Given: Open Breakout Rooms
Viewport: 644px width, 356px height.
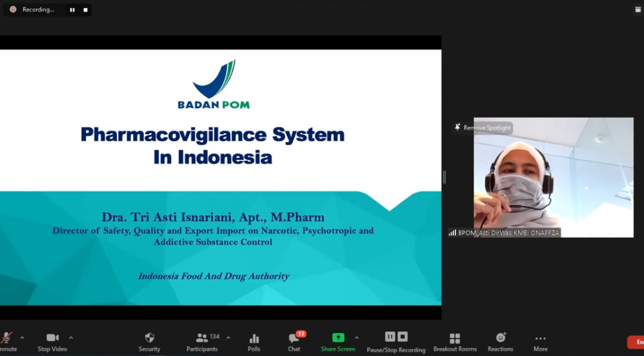Looking at the screenshot, I should point(455,341).
